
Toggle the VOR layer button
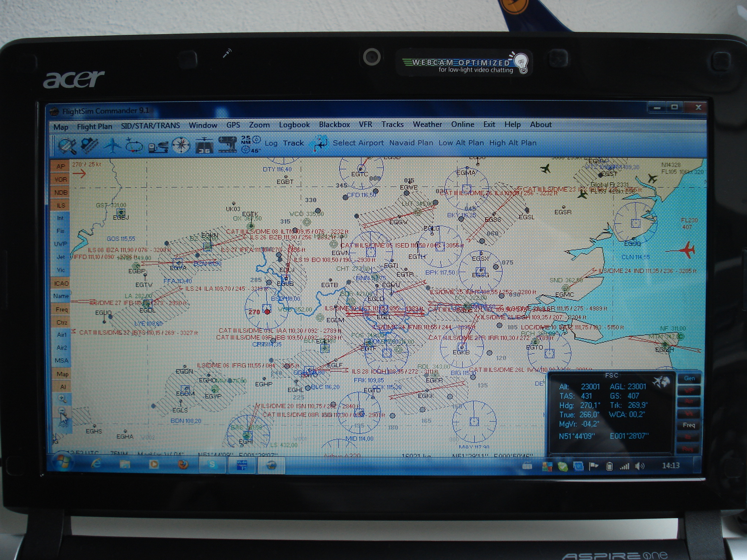(60, 179)
